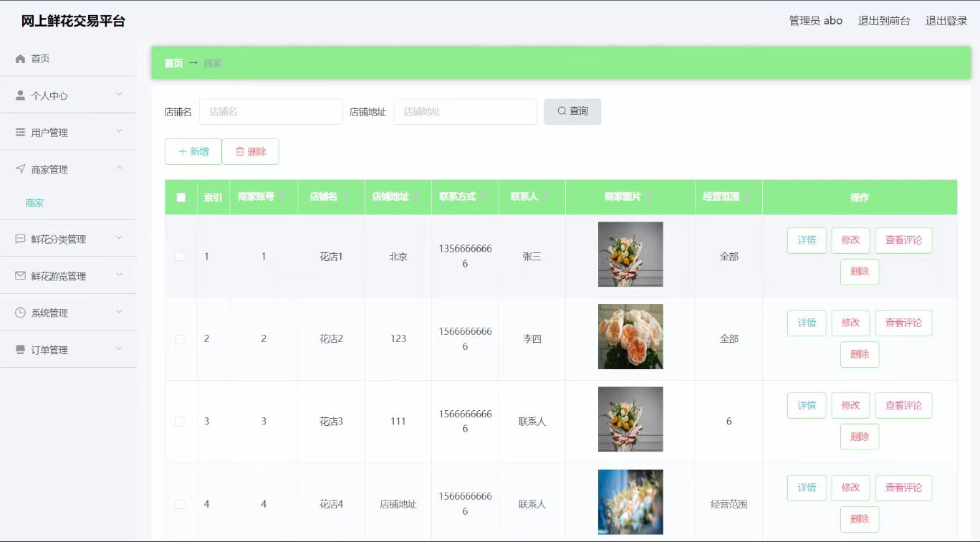Click 修改 for 花店3
Viewport: 980px width, 542px height.
[x=850, y=406]
